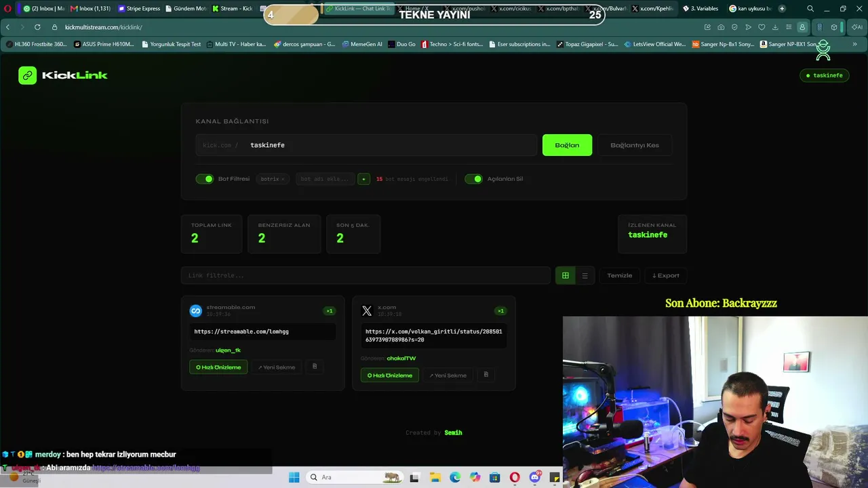Open File Explorer from the taskbar
This screenshot has height=488, width=868.
(435, 477)
